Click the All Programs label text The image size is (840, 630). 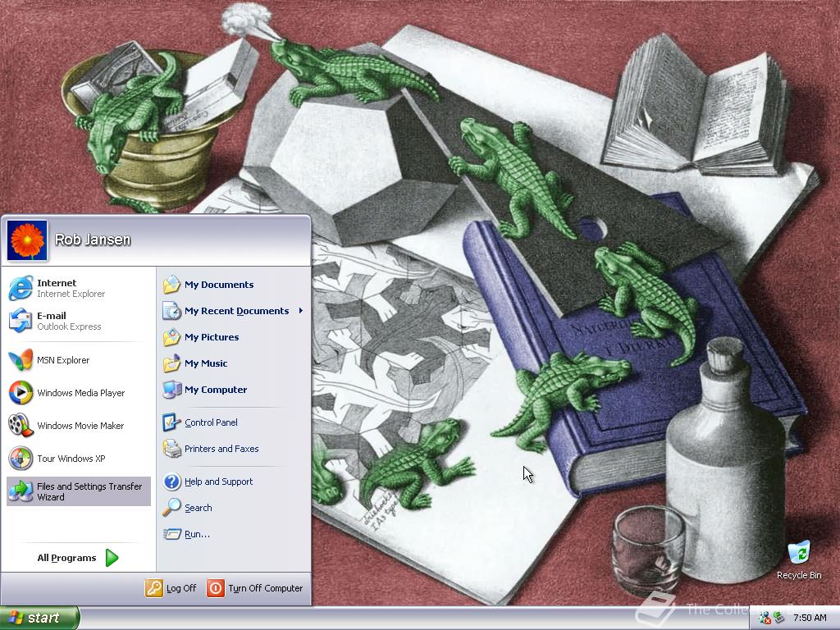pos(67,558)
